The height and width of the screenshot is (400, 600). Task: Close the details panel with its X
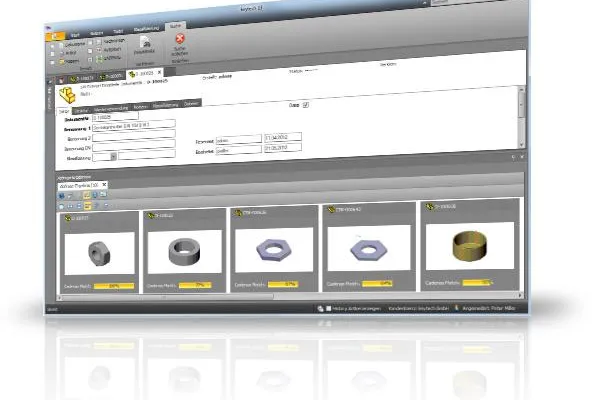pyautogui.click(x=522, y=157)
